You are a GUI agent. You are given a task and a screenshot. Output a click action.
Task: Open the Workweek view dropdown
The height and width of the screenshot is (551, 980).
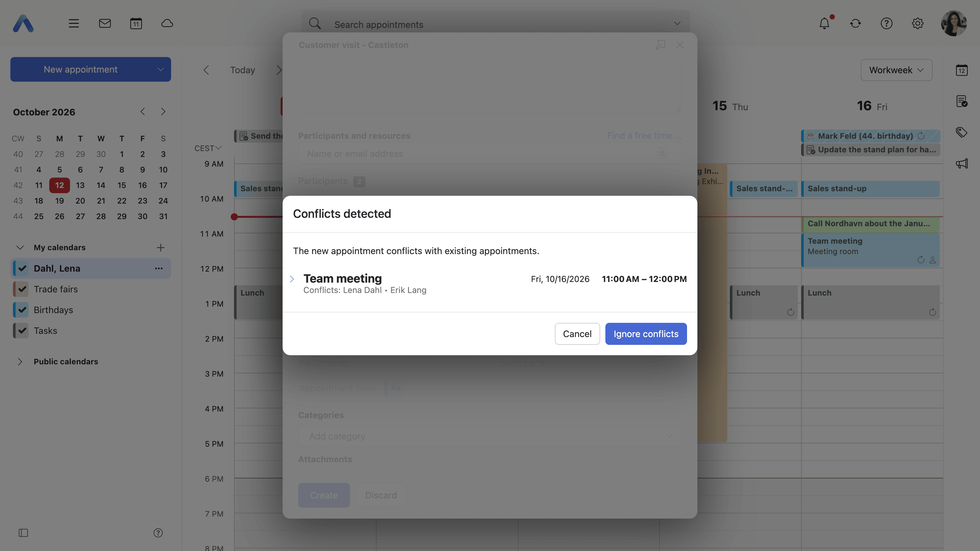pos(896,70)
